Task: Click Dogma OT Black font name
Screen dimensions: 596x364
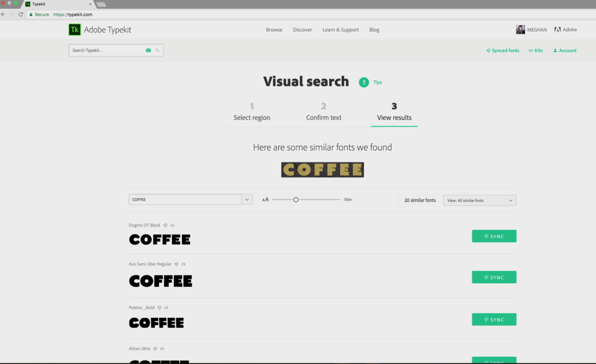Action: coord(144,225)
